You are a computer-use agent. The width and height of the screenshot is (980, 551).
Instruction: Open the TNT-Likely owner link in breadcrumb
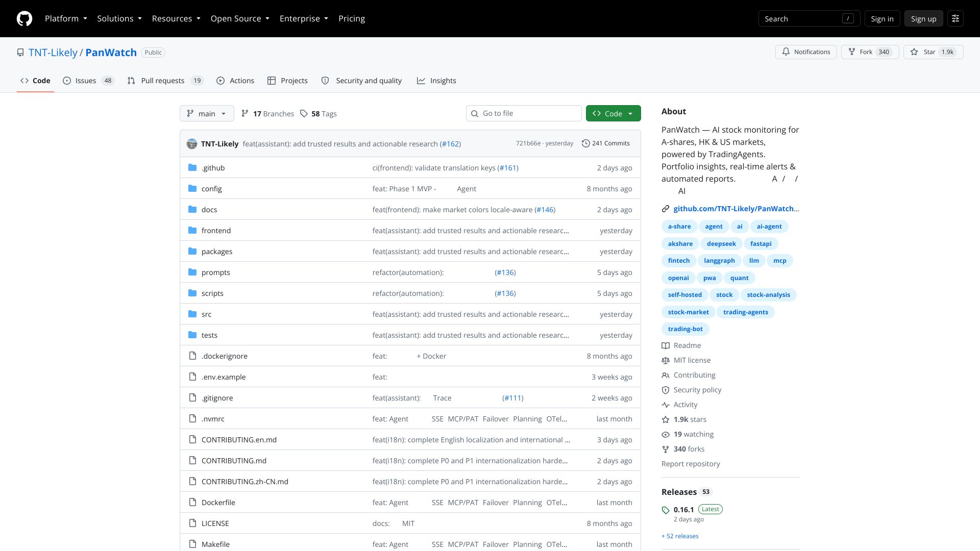53,53
